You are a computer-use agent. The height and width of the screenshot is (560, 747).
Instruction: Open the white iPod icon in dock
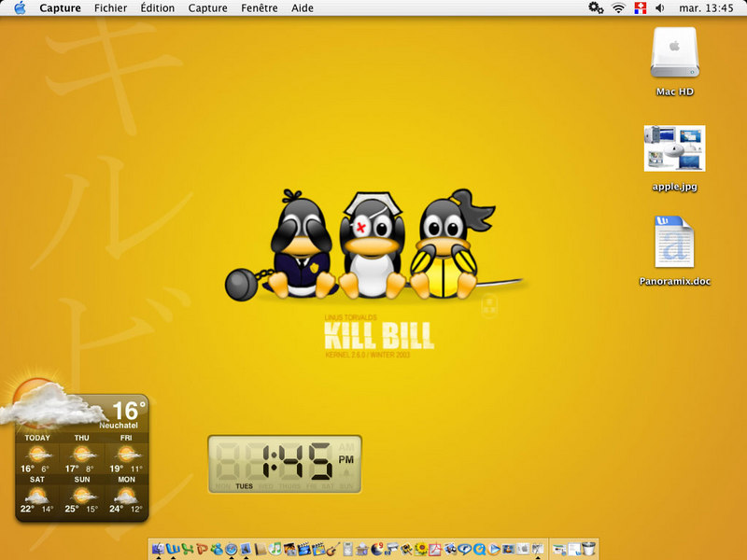tap(347, 549)
